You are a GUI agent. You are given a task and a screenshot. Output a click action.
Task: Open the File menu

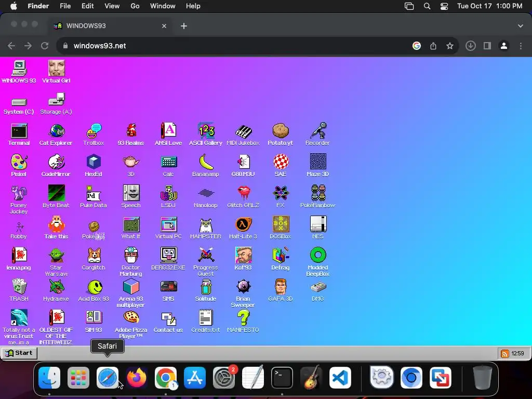(x=65, y=6)
